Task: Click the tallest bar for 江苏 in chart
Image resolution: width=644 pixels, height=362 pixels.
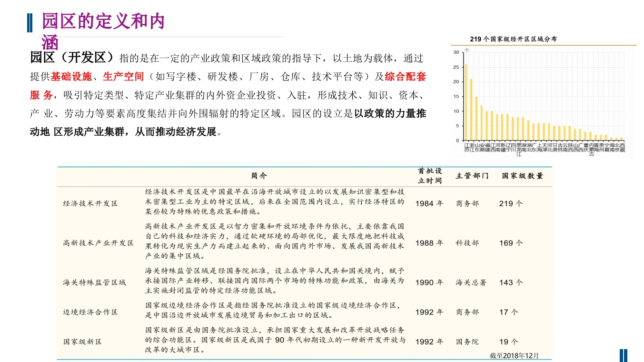Action: tap(466, 102)
